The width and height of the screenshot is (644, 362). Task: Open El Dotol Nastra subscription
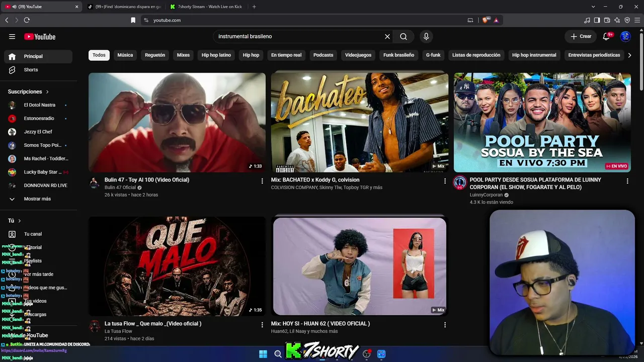pyautogui.click(x=38, y=105)
